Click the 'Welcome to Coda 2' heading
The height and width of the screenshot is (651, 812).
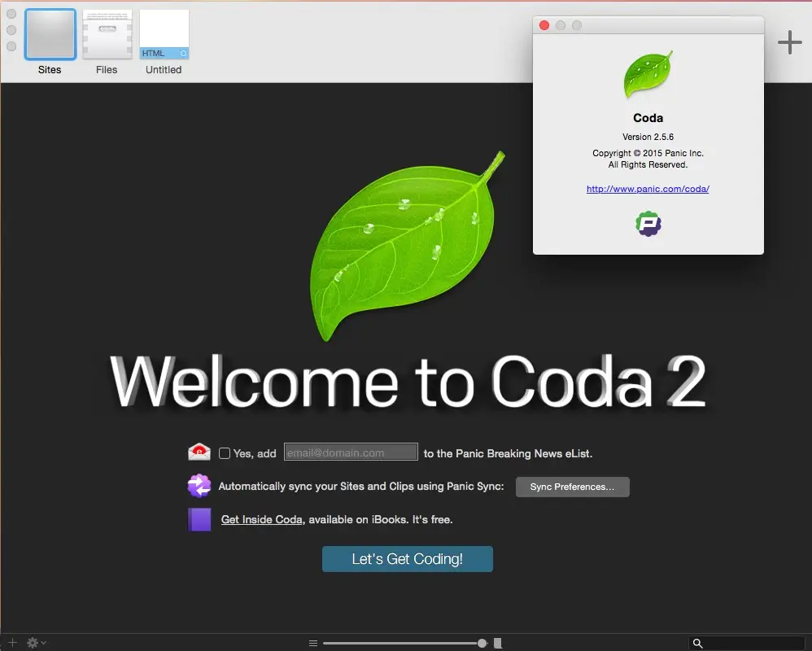click(408, 382)
